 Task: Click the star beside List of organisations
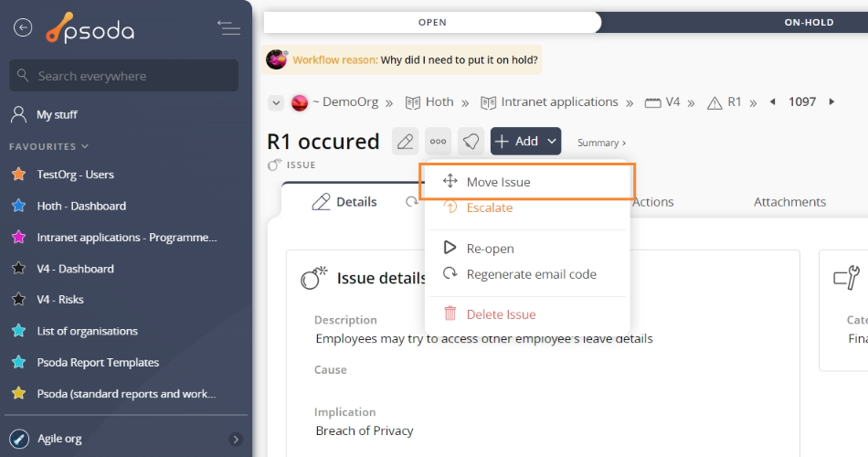pos(19,331)
